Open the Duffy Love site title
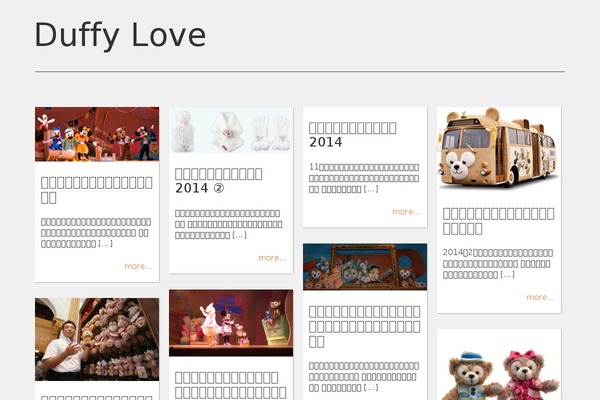This screenshot has height=400, width=600. 120,35
